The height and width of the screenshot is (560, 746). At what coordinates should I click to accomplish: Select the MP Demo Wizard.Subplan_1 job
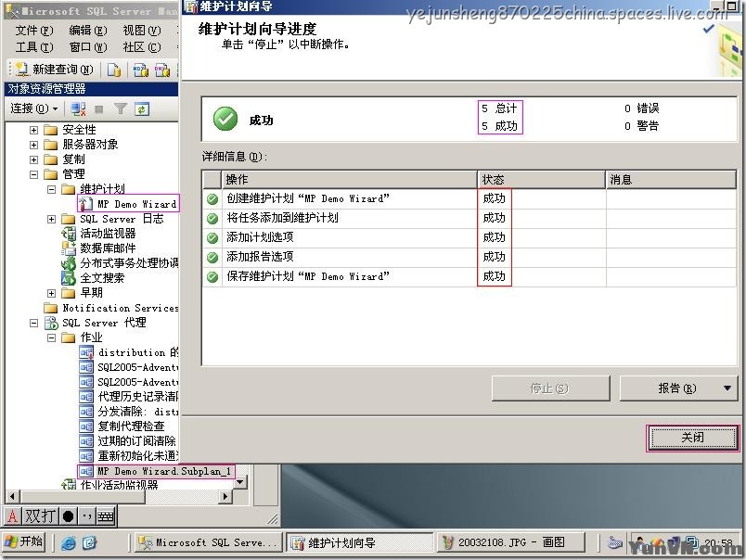click(164, 471)
